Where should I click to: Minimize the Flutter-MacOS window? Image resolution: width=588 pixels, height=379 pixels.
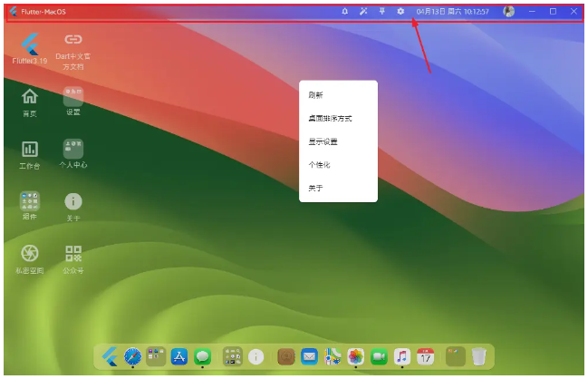(x=532, y=12)
